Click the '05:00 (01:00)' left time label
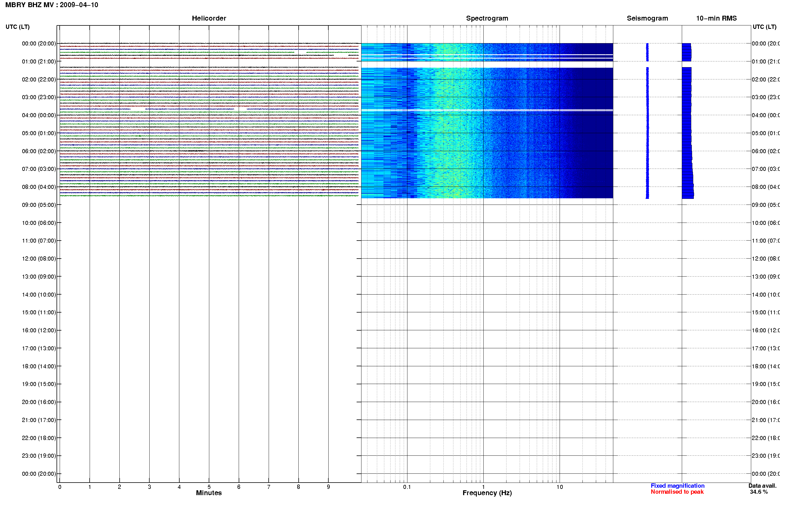This screenshot has width=812, height=508. (39, 133)
